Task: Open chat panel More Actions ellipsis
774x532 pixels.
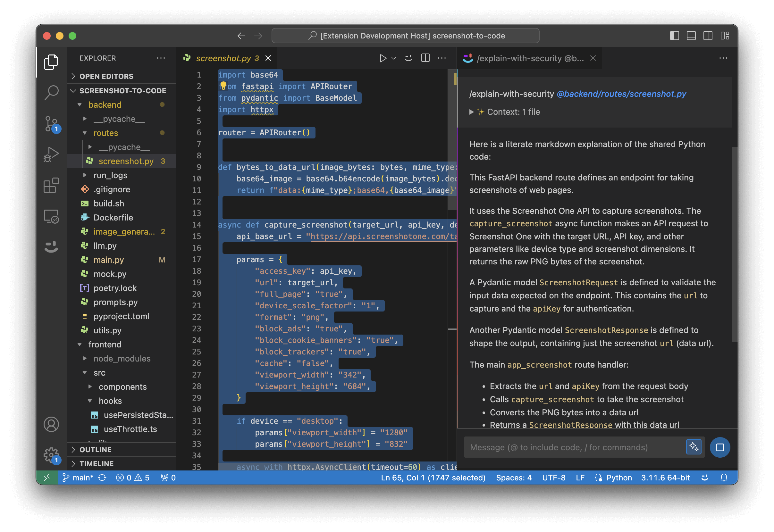Action: (x=723, y=58)
